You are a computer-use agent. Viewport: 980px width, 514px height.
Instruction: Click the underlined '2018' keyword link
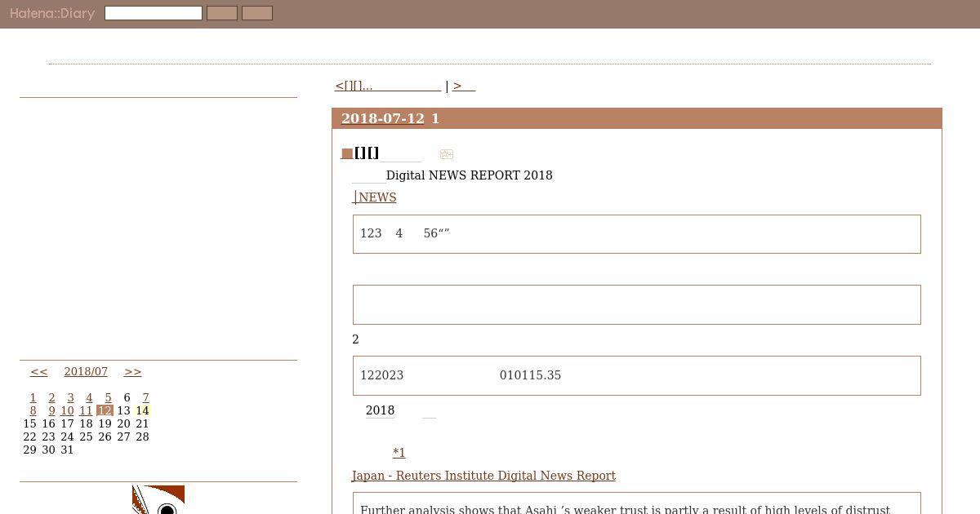tap(380, 410)
